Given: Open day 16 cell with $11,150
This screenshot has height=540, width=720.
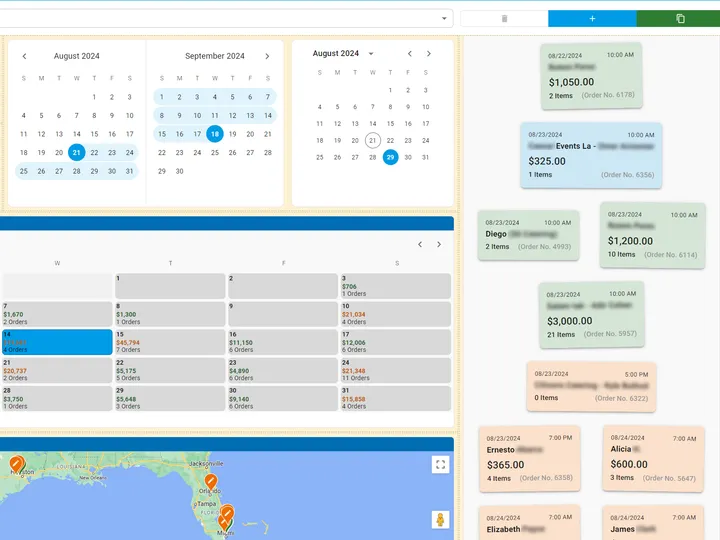Looking at the screenshot, I should [x=283, y=342].
